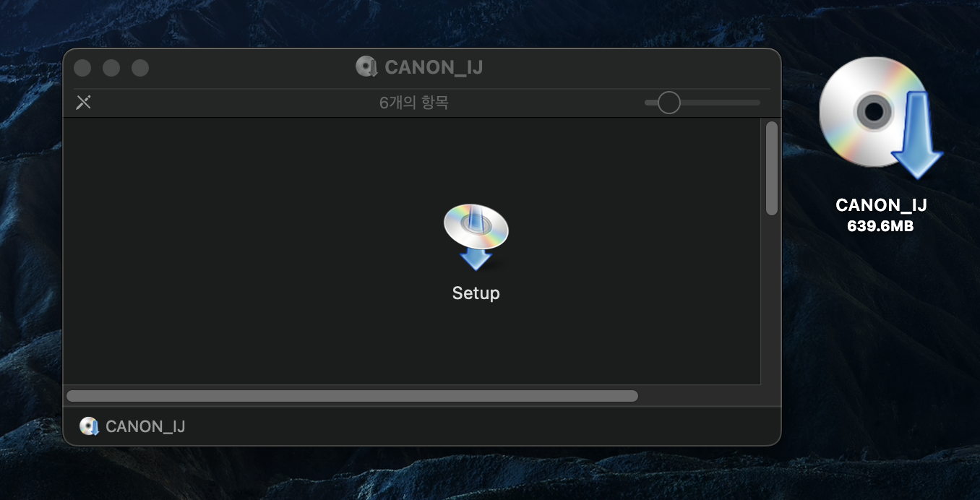Click the 'Setup' file name label
Image resolution: width=980 pixels, height=500 pixels.
coord(476,293)
